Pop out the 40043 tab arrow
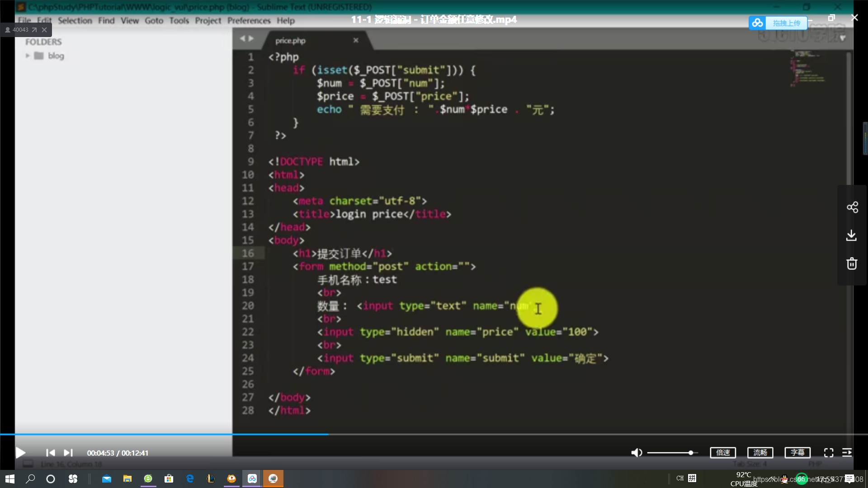This screenshot has width=868, height=488. (x=34, y=30)
